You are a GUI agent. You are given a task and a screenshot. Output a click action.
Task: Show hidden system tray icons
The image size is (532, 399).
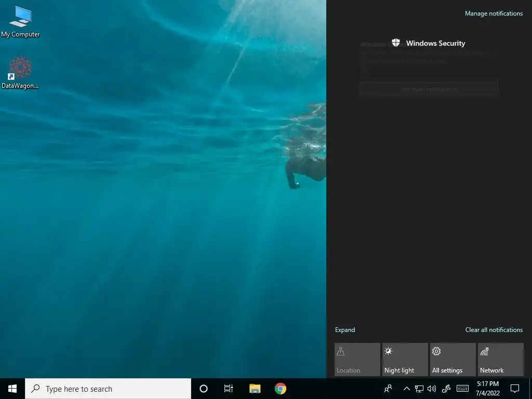click(406, 389)
